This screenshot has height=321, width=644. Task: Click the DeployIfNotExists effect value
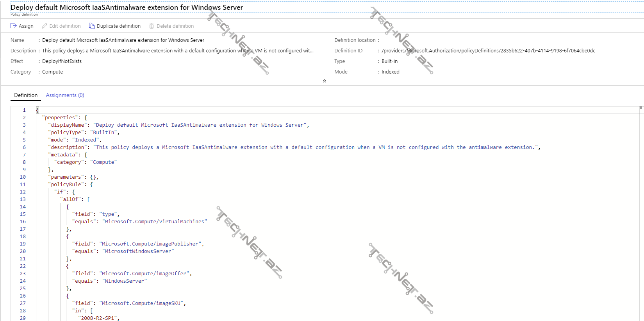tap(62, 61)
